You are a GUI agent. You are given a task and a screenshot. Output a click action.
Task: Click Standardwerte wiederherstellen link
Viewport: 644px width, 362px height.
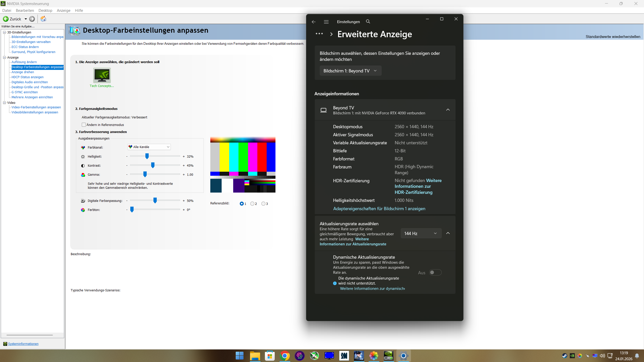(613, 37)
